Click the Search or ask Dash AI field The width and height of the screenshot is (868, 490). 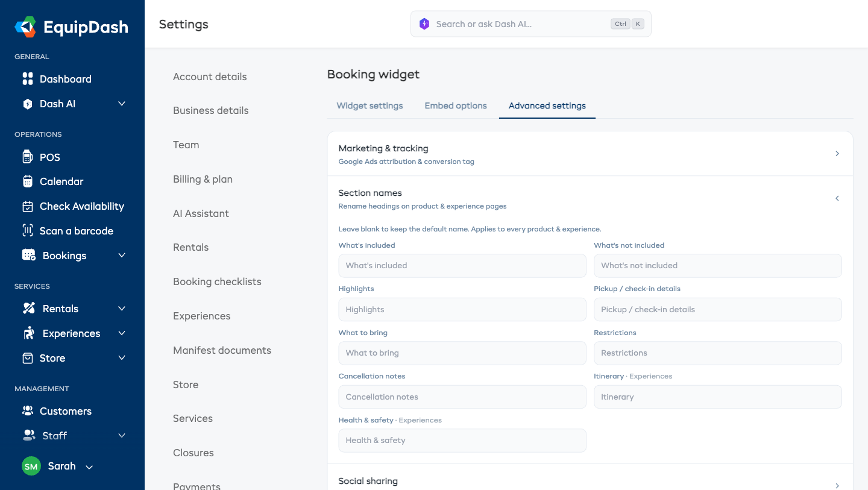point(531,24)
